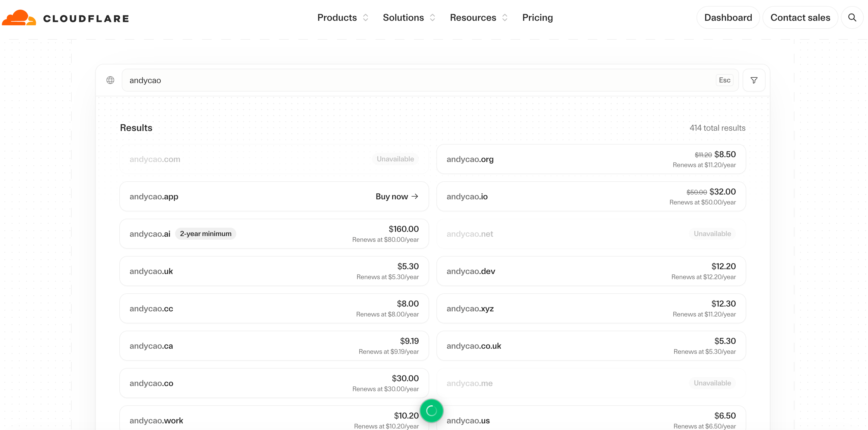
Task: Click the Cloudflare logo
Action: [66, 18]
